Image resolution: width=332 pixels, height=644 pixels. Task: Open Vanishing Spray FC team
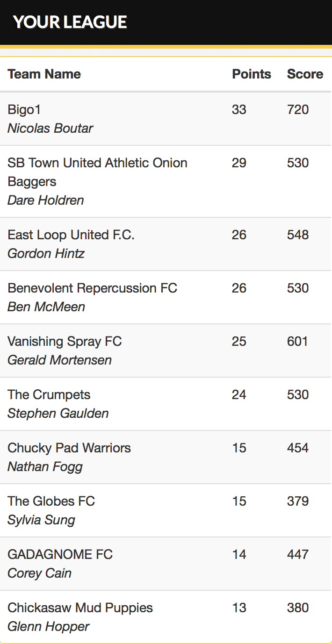(65, 341)
